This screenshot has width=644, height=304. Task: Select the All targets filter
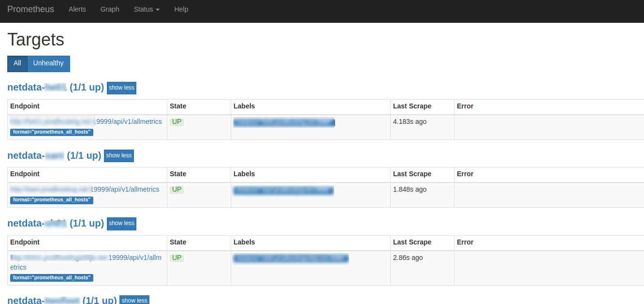(17, 63)
